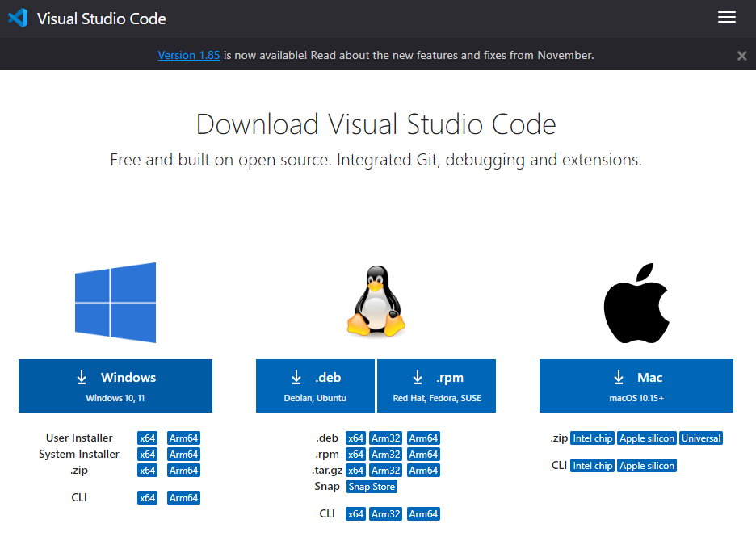This screenshot has height=553, width=756.
Task: Select Arm32 in the Linux .deb row
Action: [x=386, y=438]
